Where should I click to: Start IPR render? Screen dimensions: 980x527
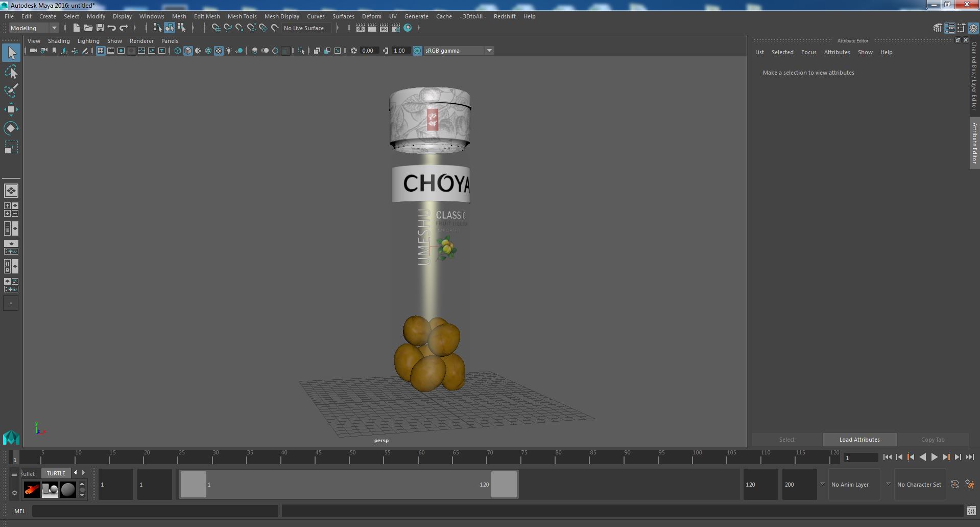(x=384, y=28)
